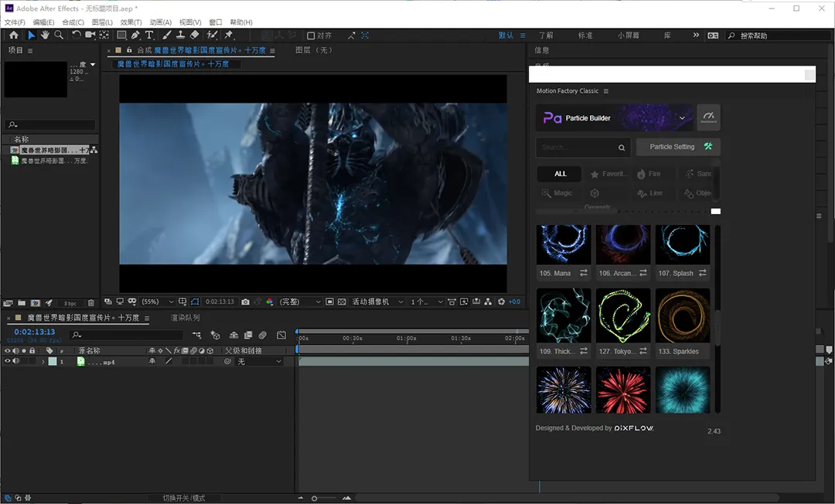The image size is (835, 504).
Task: Enable the 对齐 snapping checkbox
Action: coord(311,36)
